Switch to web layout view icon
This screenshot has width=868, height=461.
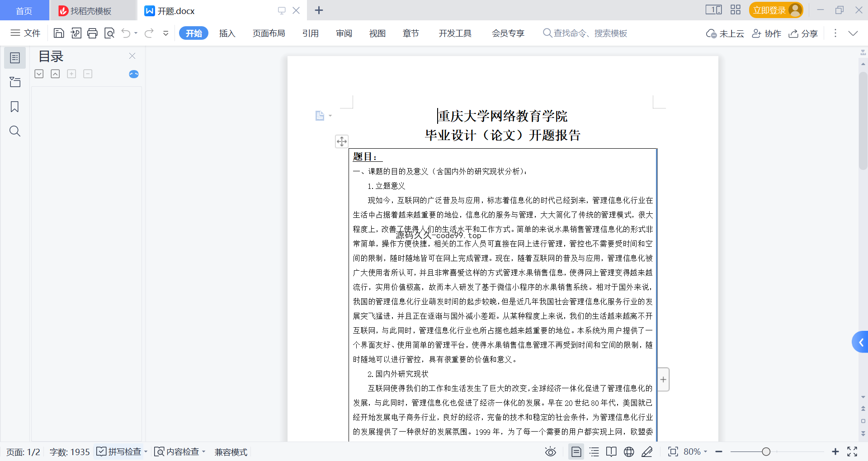click(629, 452)
